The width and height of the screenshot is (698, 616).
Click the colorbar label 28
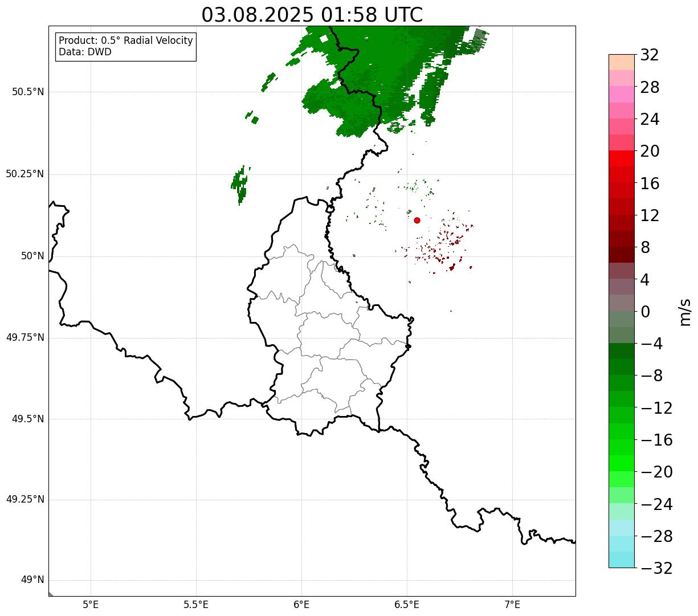coord(650,87)
